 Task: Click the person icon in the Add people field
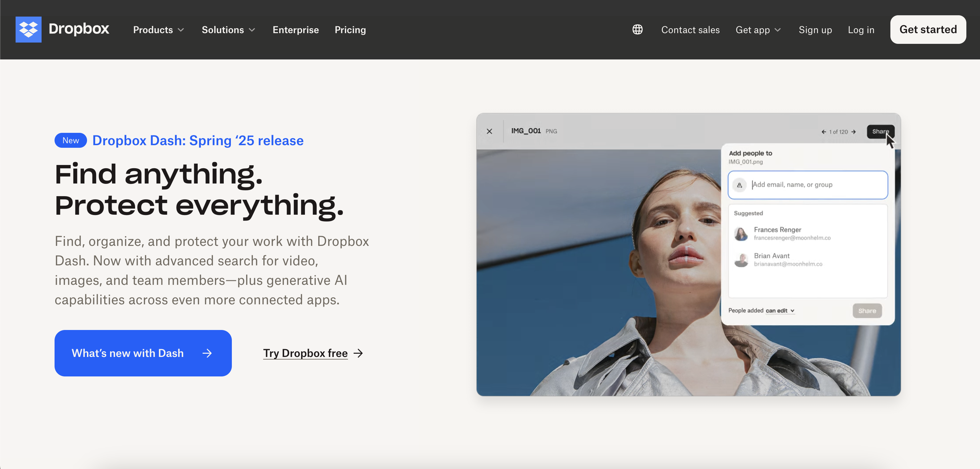pyautogui.click(x=740, y=185)
